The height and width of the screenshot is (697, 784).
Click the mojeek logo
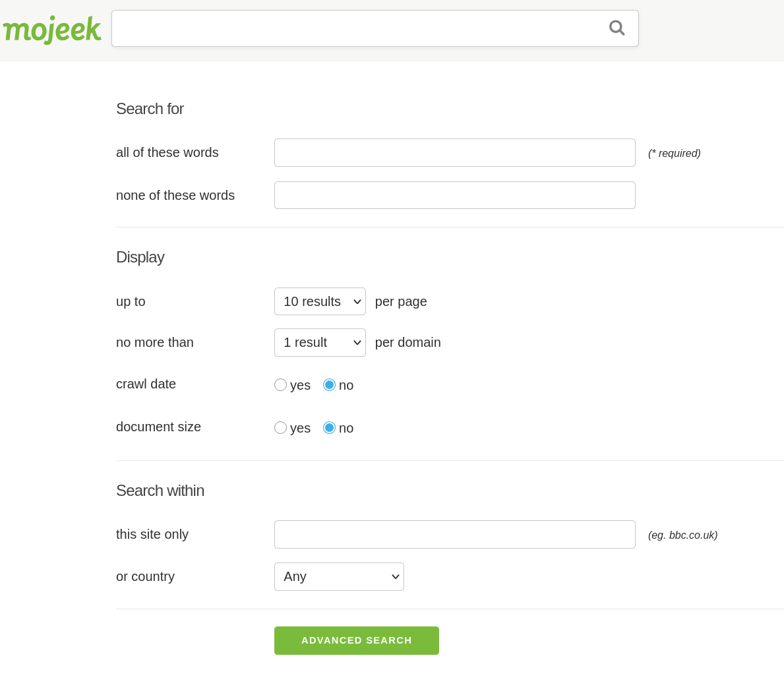pyautogui.click(x=52, y=30)
